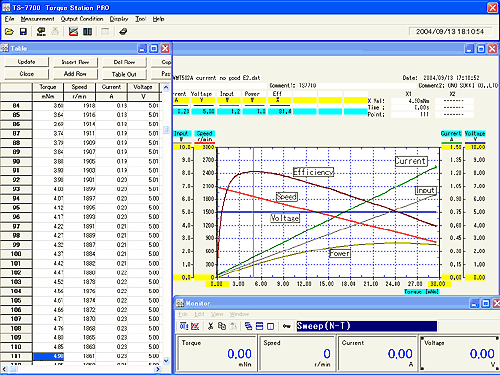Open the Output Condition menu

[x=82, y=19]
